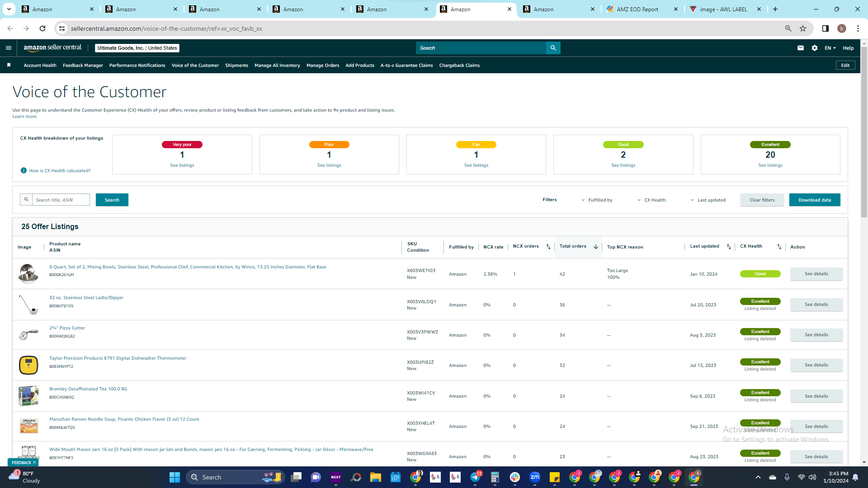Sort by Last updated arrows icon
868x488 pixels.
tap(729, 247)
